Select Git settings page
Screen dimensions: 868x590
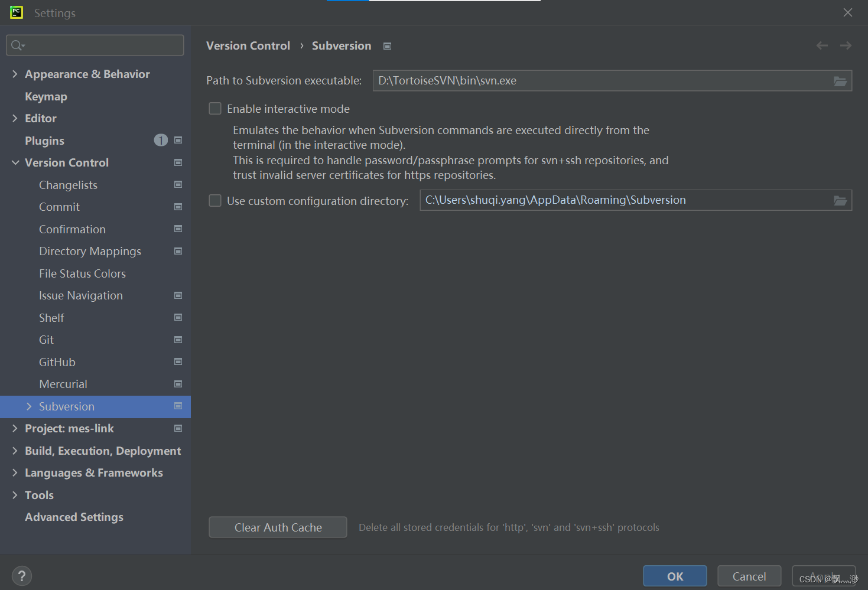(x=46, y=340)
